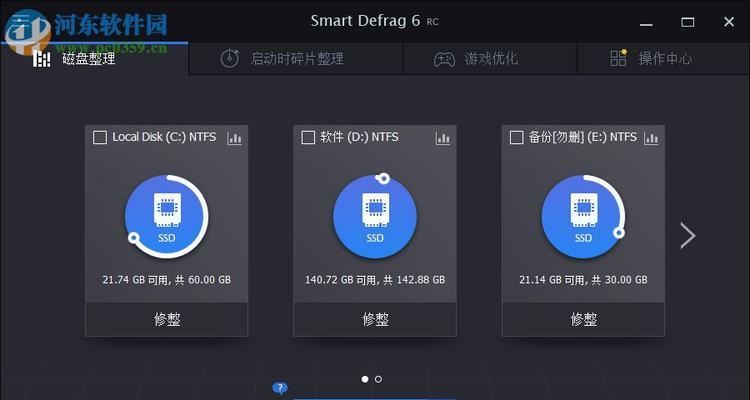The height and width of the screenshot is (400, 750).
Task: Click the usage ring handle on drive E:
Action: pos(619,233)
